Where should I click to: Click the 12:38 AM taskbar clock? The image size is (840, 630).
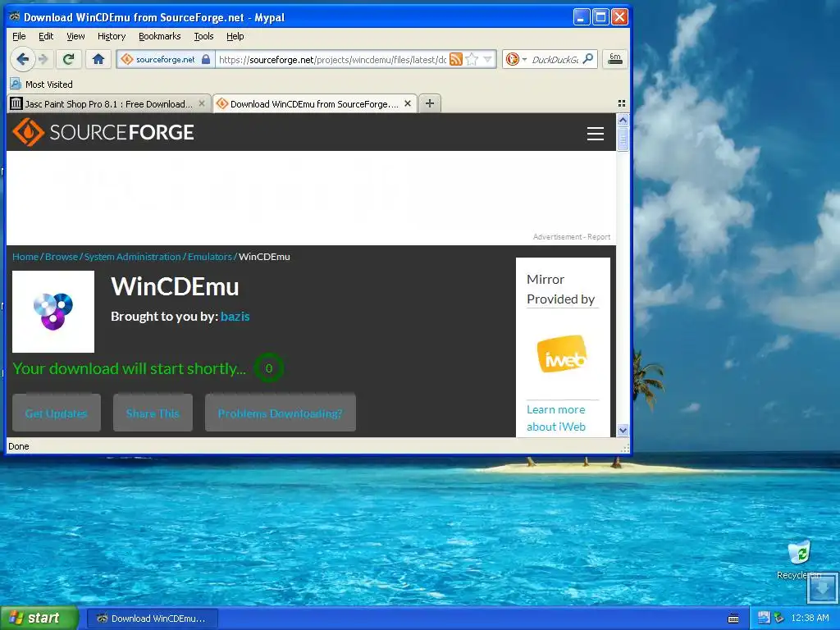[810, 618]
